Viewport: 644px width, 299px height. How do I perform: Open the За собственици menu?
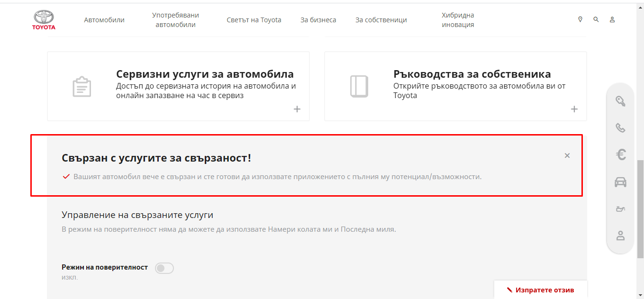(381, 19)
